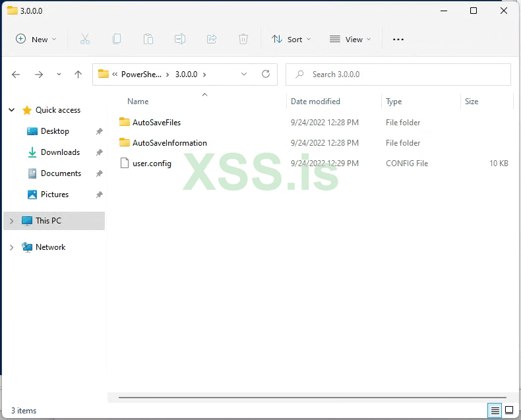Viewport: 521px width, 420px height.
Task: Click chevron after 3.0.0.0 in breadcrumb
Action: pos(204,75)
